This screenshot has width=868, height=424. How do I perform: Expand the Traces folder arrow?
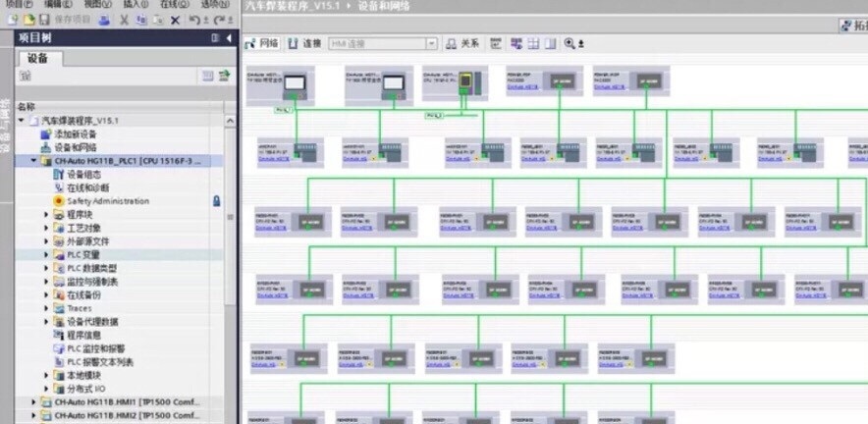(46, 308)
